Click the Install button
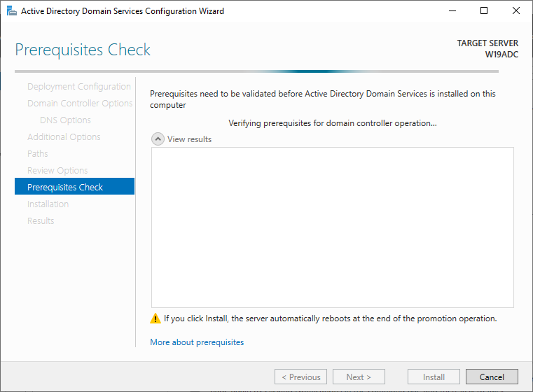Viewport: 533px width, 392px height. pos(434,377)
